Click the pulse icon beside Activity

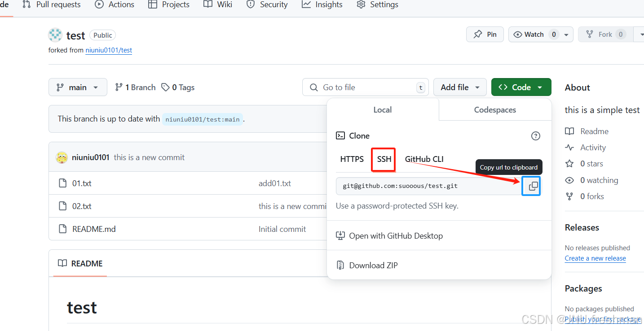(x=569, y=148)
